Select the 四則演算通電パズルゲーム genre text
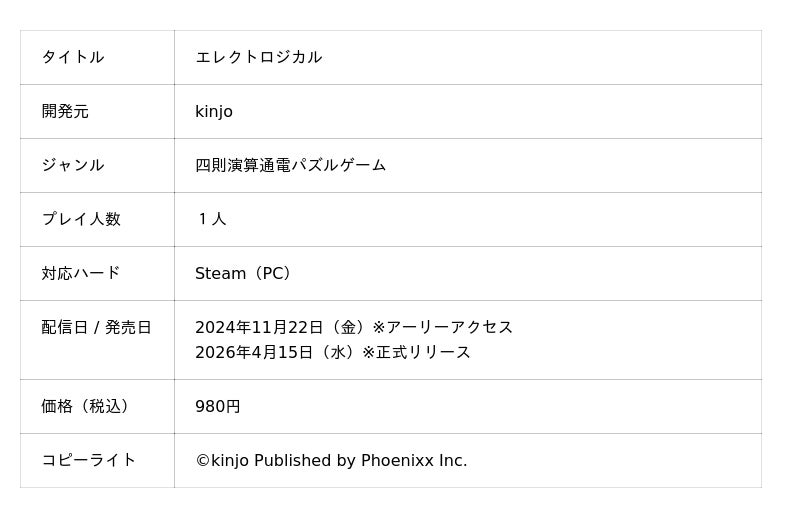Screen dimensions: 800x518 290,165
